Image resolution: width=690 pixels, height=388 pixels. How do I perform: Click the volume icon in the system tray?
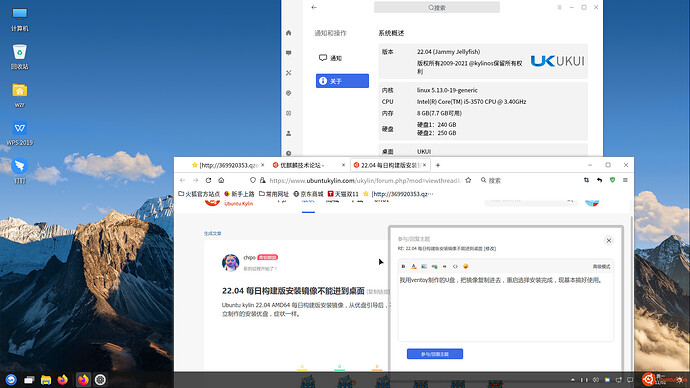click(x=596, y=380)
